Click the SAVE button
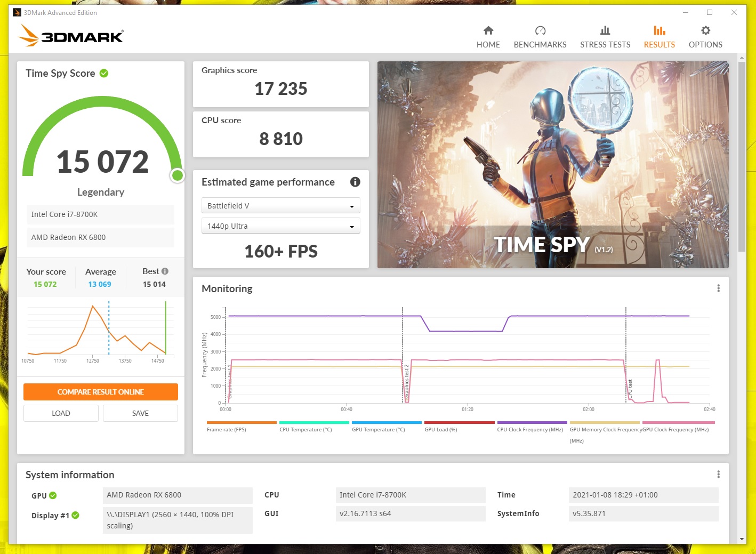 [x=140, y=413]
